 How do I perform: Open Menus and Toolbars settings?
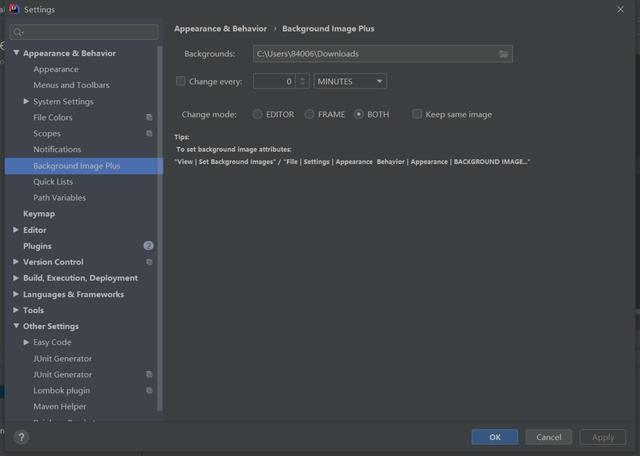click(x=71, y=85)
